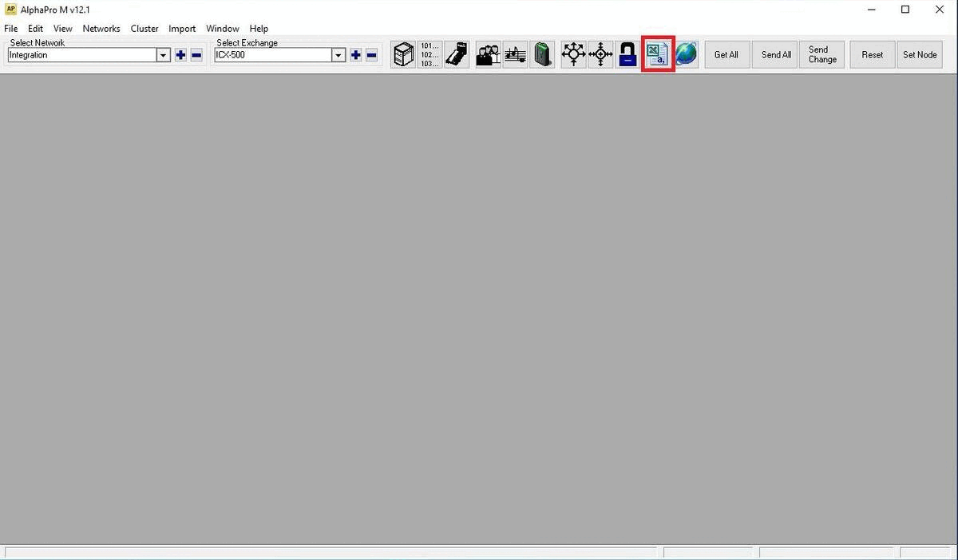Open the inward arrows routing icon
958x560 pixels.
600,54
